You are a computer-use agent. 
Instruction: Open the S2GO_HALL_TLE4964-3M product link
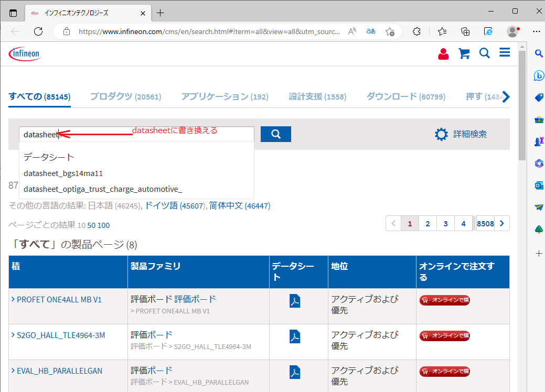[61, 335]
